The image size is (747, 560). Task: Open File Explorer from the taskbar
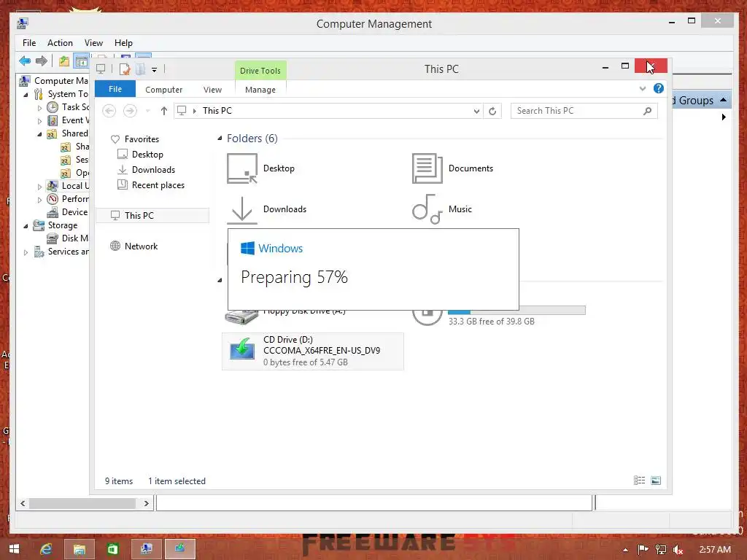(x=79, y=549)
